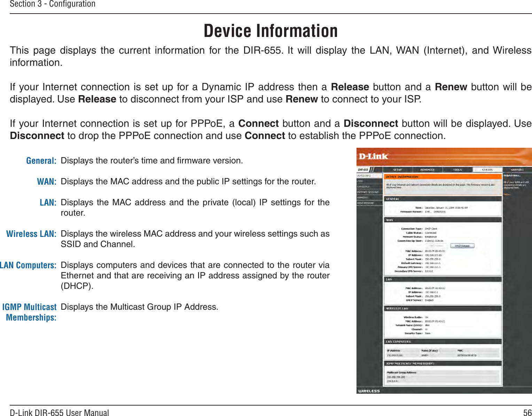Open the Setup tab in router page
Image resolution: width=532 pixels, height=416 pixels.
click(398, 170)
